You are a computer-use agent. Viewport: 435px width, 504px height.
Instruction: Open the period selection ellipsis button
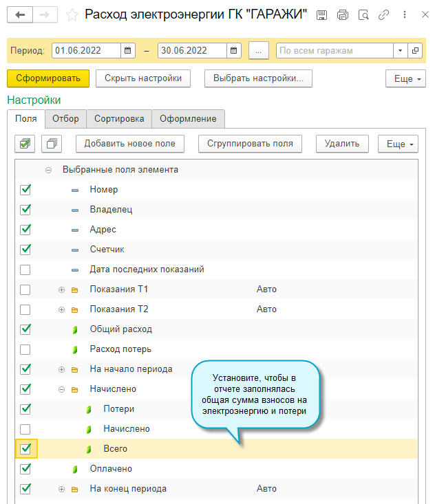(258, 50)
